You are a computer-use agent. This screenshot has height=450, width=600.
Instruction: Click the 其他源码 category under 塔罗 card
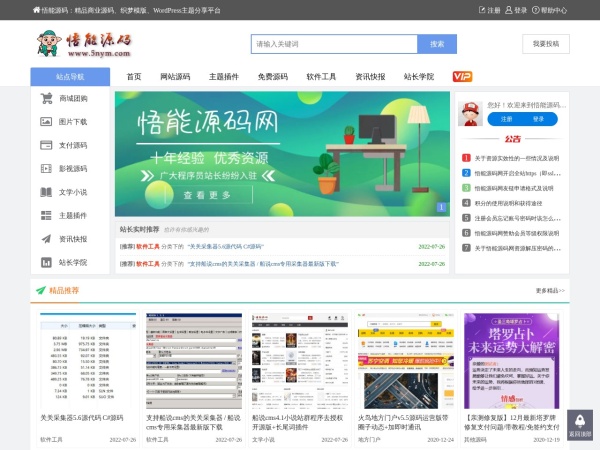tap(475, 440)
